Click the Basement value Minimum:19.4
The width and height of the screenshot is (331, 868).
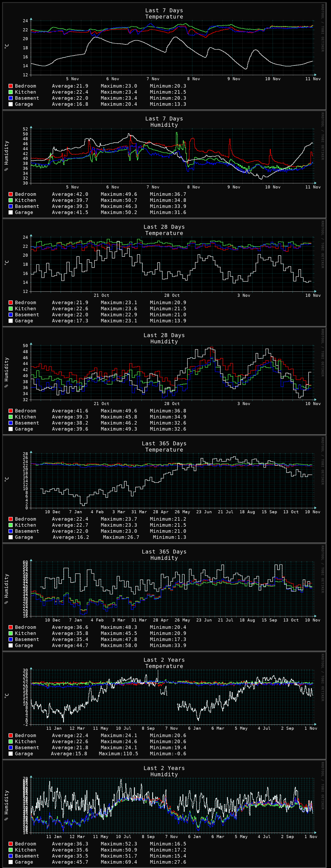(168, 747)
